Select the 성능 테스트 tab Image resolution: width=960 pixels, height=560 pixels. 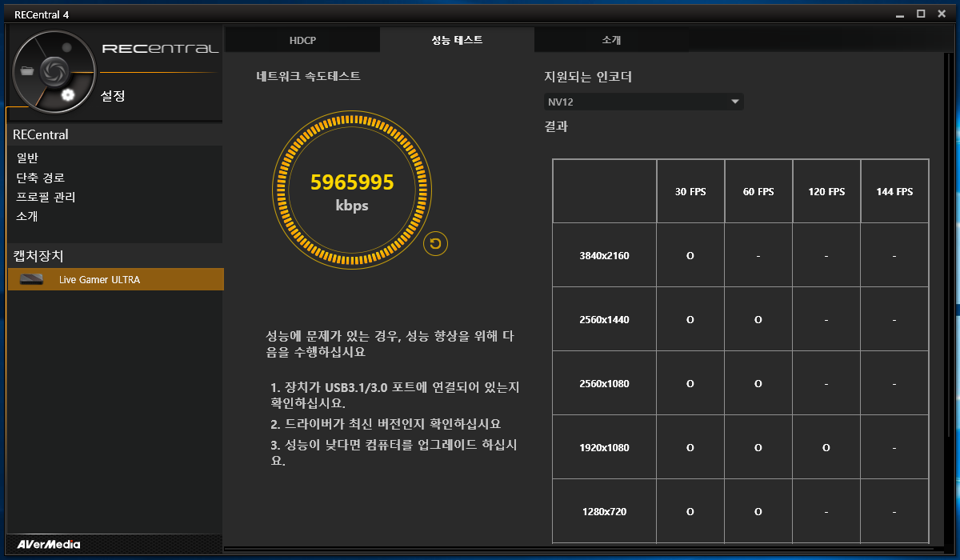[457, 40]
